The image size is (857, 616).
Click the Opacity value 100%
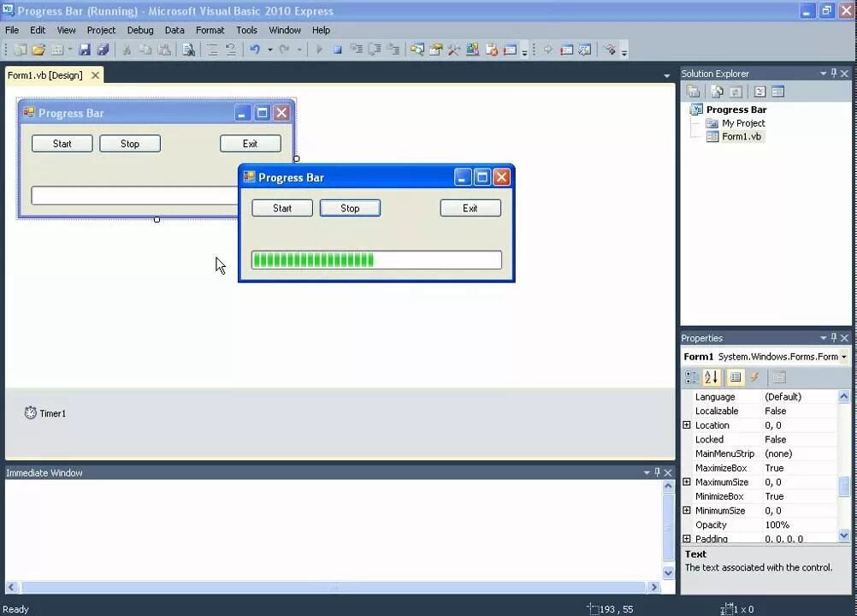[777, 524]
